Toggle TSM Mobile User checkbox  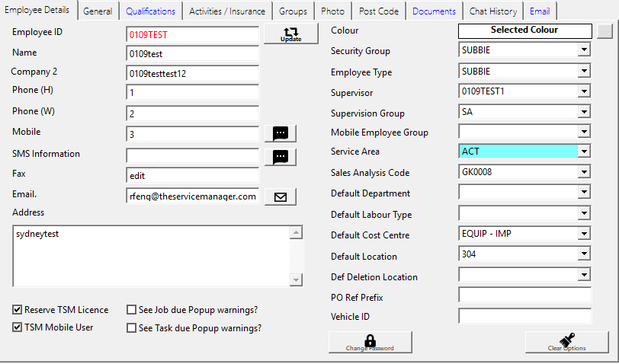tap(18, 328)
